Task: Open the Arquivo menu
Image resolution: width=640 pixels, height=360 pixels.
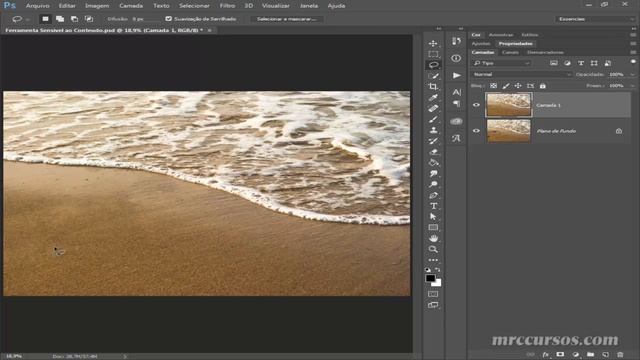Action: pyautogui.click(x=38, y=6)
